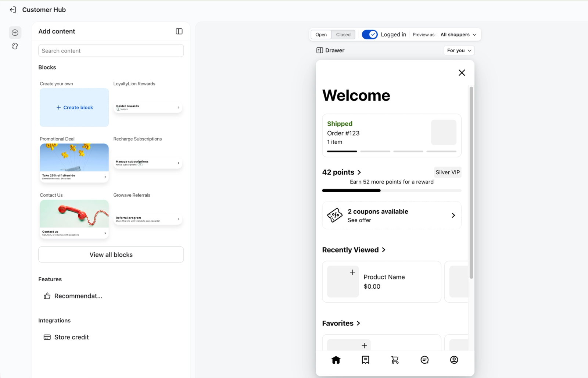The height and width of the screenshot is (378, 588).
Task: Click the Recommendations thumbs-up icon
Action: [47, 296]
